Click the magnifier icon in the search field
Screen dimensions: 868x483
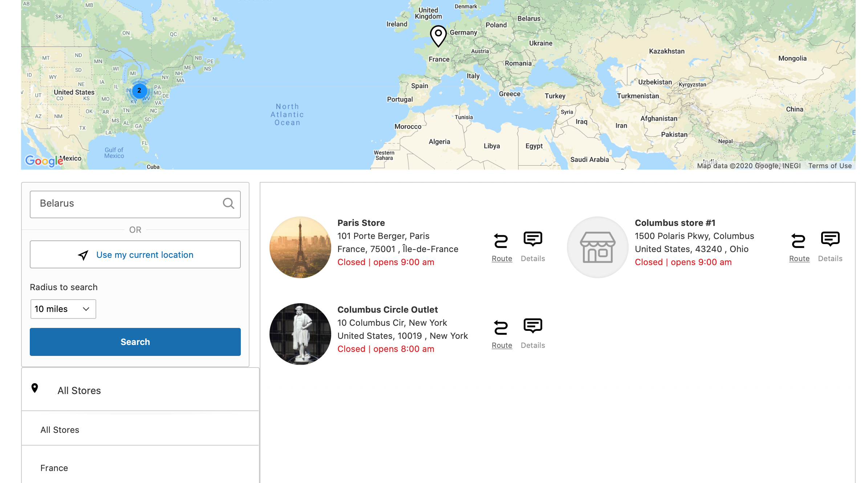228,203
